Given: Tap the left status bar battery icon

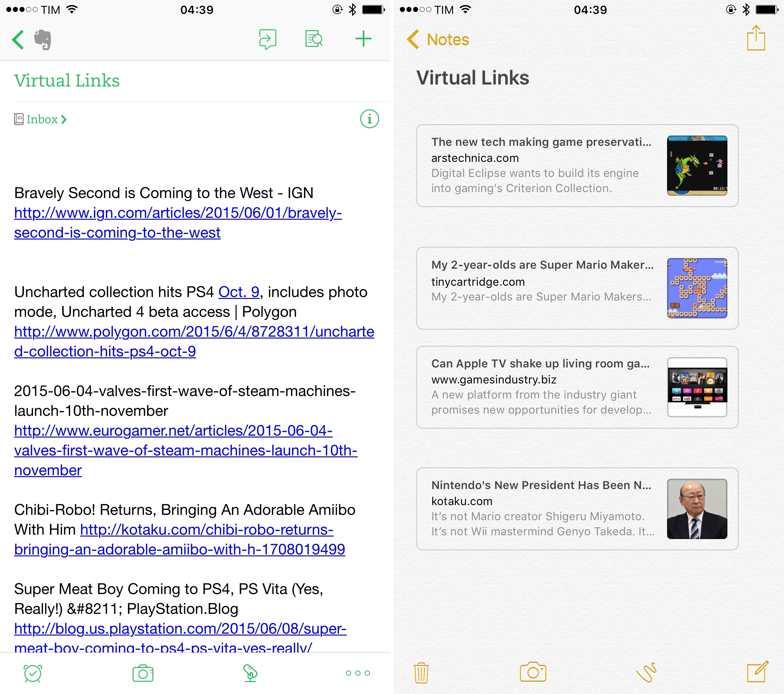Looking at the screenshot, I should 373,9.
